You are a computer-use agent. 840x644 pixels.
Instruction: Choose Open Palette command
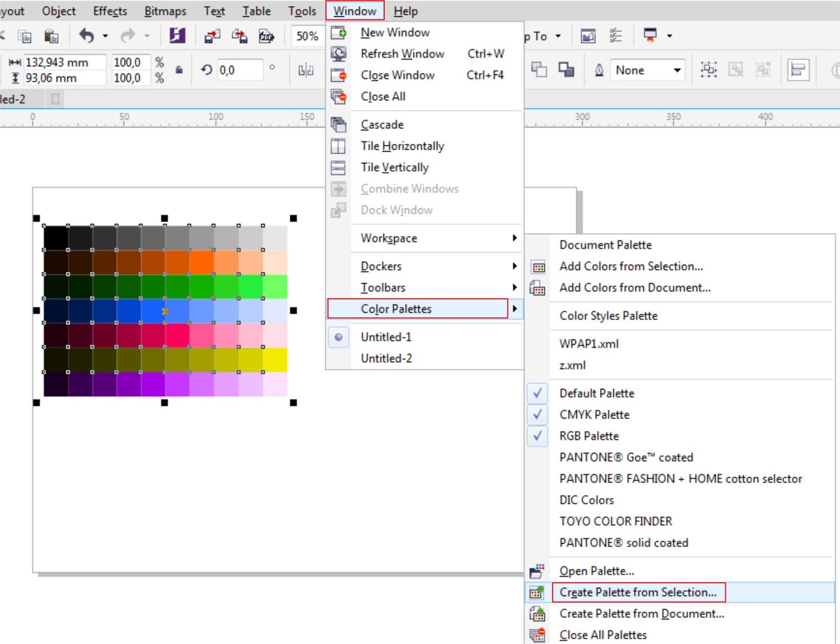tap(596, 571)
